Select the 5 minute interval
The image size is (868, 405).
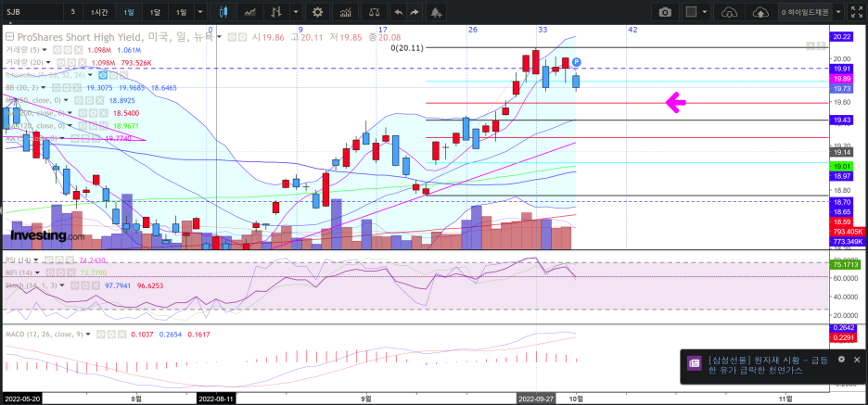point(73,12)
